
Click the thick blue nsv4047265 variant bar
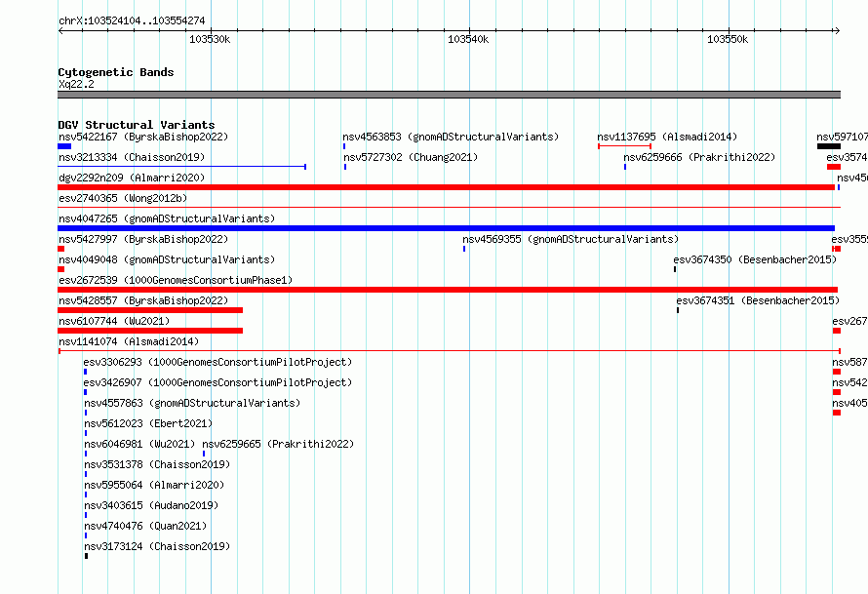click(x=446, y=228)
